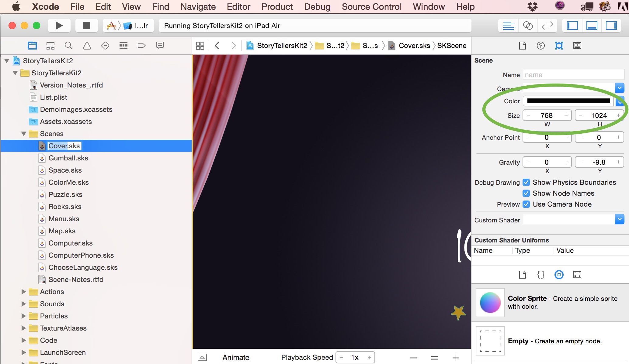629x364 pixels.
Task: Open the Code Snippet library braces icon
Action: click(540, 275)
